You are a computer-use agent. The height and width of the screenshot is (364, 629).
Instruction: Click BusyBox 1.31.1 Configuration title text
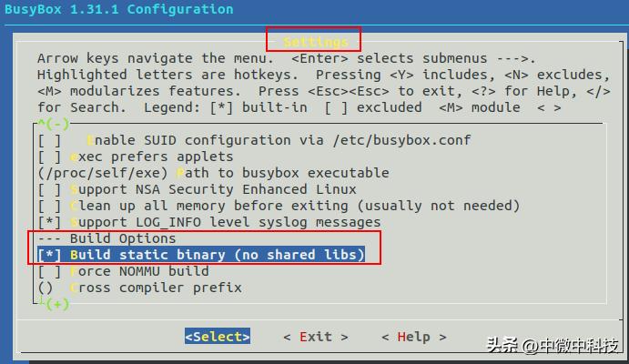119,9
